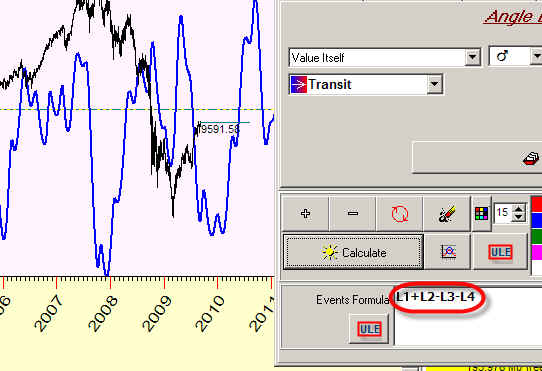
Task: Click the plus add-event button
Action: pyautogui.click(x=306, y=213)
